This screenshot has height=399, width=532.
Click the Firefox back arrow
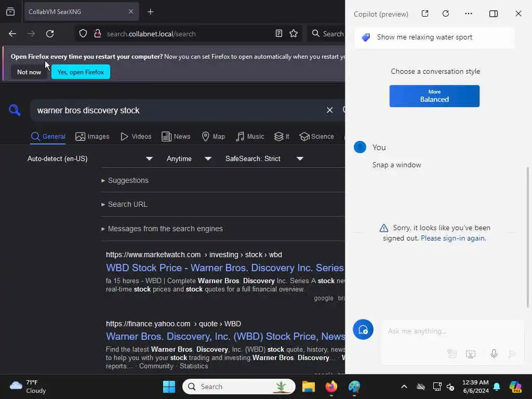[x=12, y=34]
